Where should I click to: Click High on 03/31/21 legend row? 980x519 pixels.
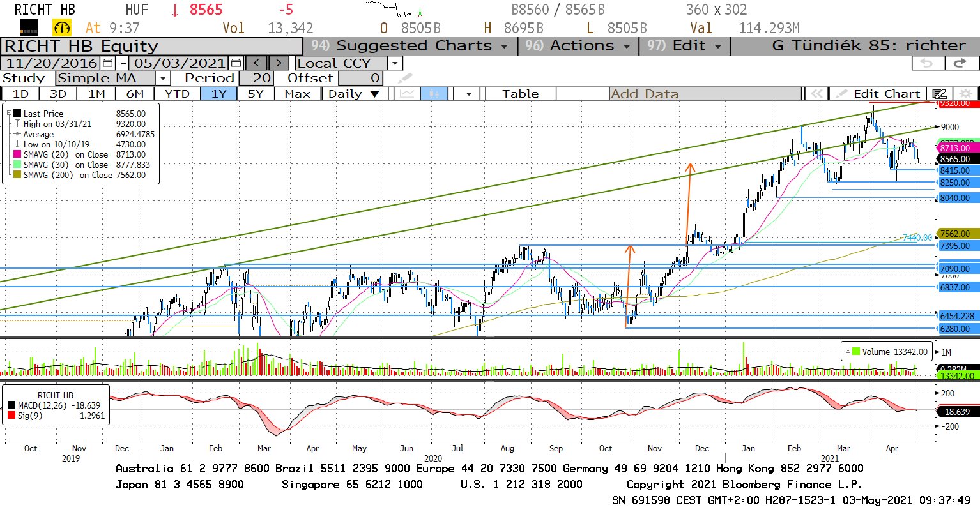point(82,124)
